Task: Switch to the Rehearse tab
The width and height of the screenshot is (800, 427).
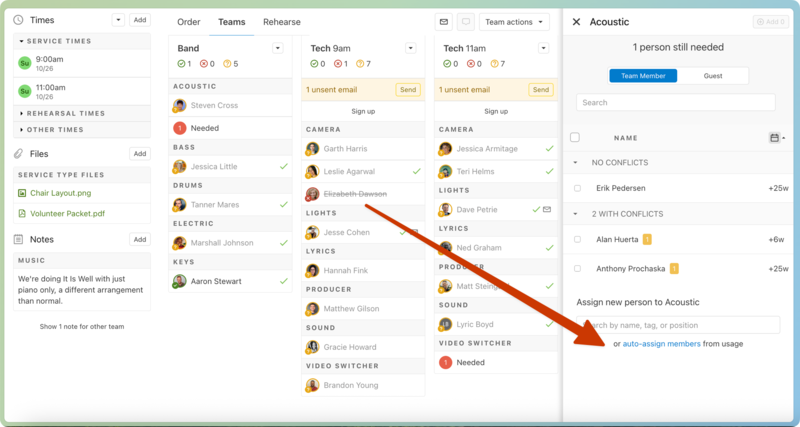Action: point(281,22)
